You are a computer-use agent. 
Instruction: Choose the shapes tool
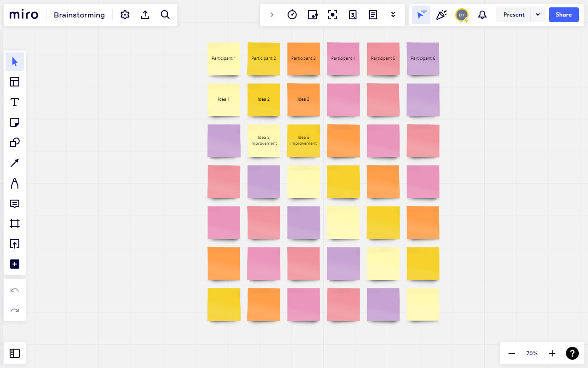[x=15, y=143]
